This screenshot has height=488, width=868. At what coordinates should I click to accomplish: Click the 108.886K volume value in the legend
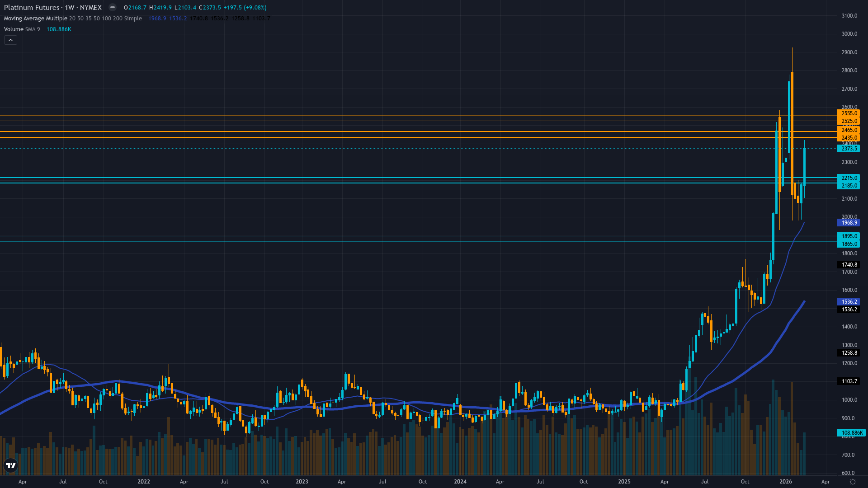(x=59, y=29)
